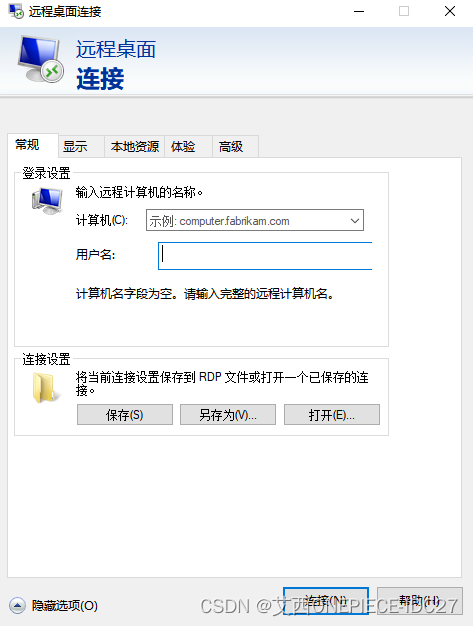473x626 pixels.
Task: Click the Remote Desktop title bar icon
Action: click(x=16, y=11)
